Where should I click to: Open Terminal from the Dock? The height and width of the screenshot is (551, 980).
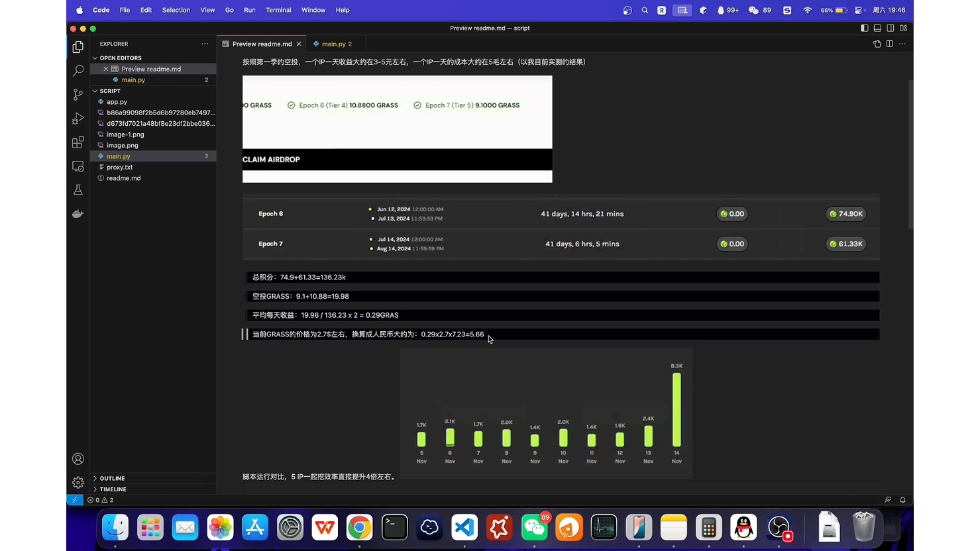pyautogui.click(x=394, y=528)
